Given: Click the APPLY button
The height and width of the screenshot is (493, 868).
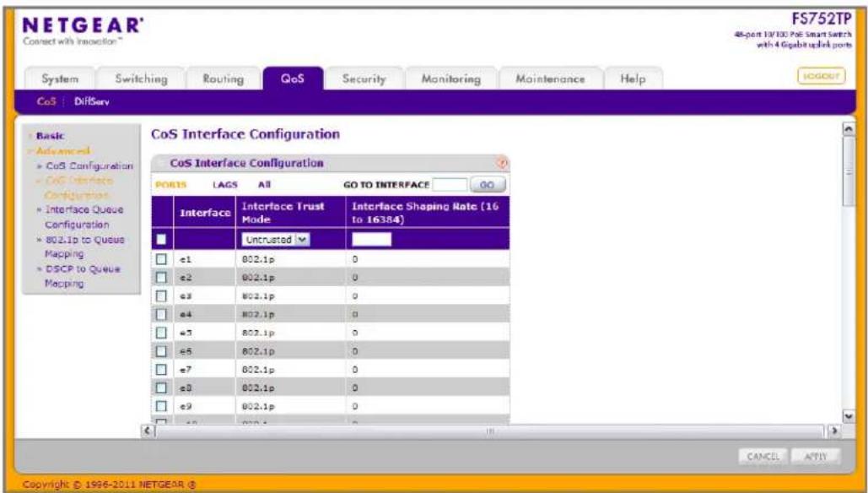Looking at the screenshot, I should (x=816, y=457).
